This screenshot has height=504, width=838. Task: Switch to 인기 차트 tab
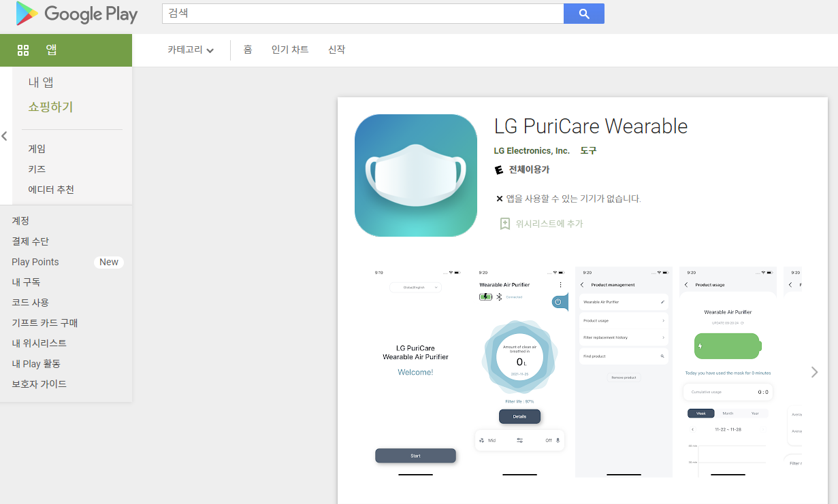point(289,50)
